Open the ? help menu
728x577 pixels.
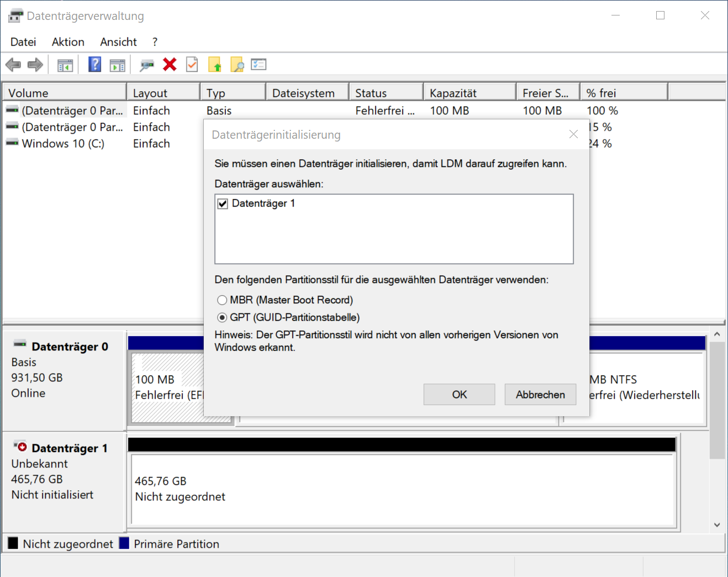(155, 42)
